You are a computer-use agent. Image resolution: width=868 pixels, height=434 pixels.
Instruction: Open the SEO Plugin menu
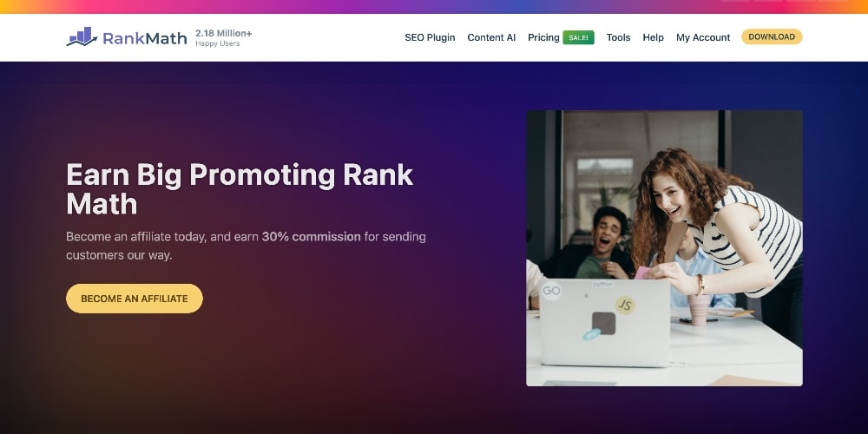tap(430, 37)
